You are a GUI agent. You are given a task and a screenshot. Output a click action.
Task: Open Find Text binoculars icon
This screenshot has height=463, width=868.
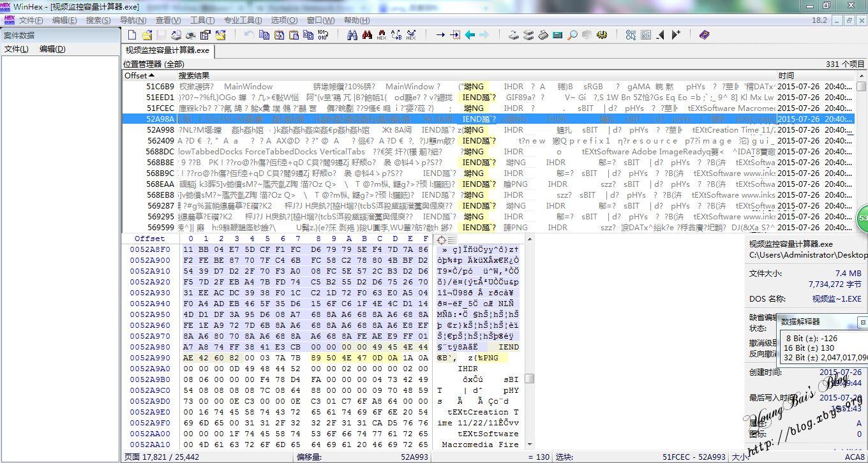click(352, 35)
